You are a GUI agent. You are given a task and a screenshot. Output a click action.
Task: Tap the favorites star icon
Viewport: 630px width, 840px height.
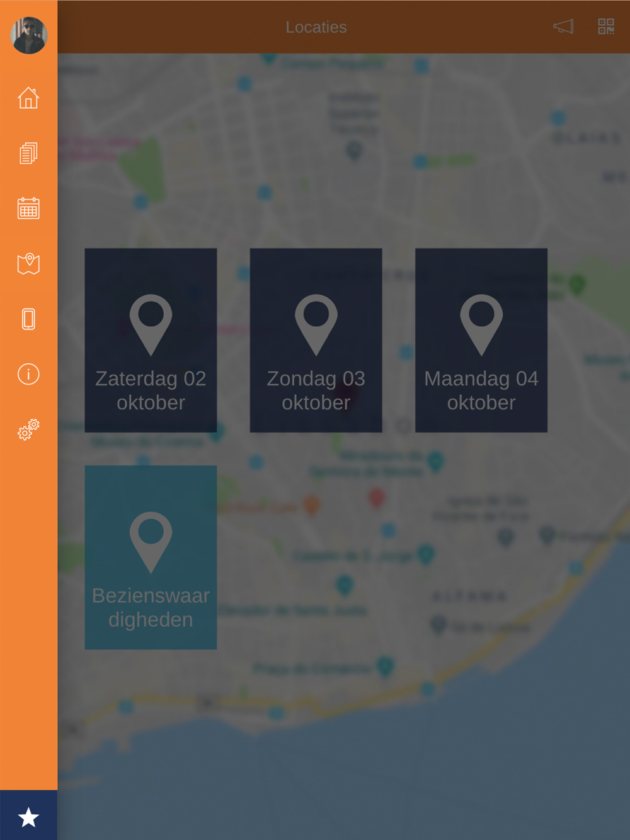pos(28,817)
